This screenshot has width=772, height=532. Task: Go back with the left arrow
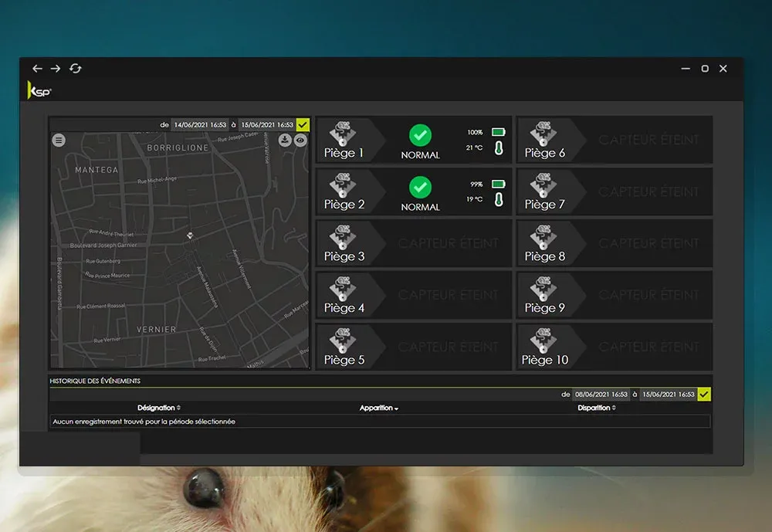click(x=37, y=69)
